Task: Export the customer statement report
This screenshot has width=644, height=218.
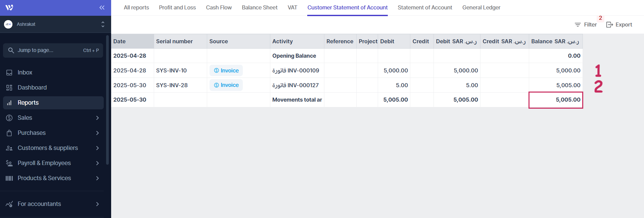Action: pos(619,24)
